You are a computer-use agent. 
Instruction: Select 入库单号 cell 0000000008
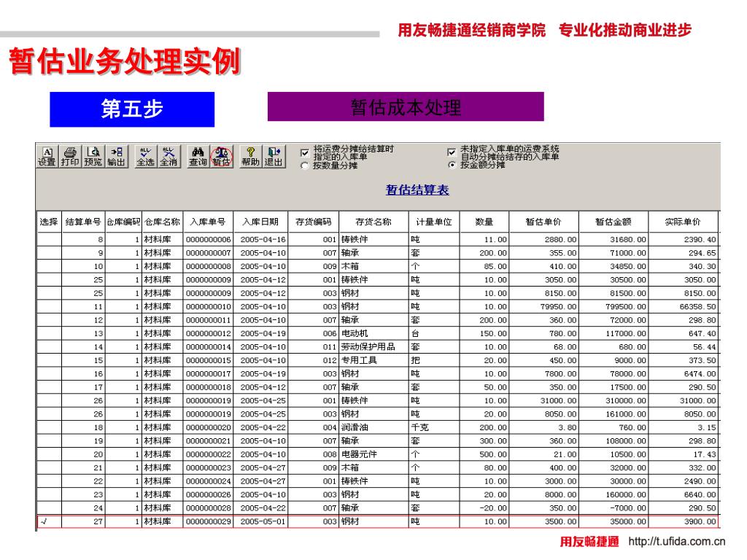coord(208,266)
